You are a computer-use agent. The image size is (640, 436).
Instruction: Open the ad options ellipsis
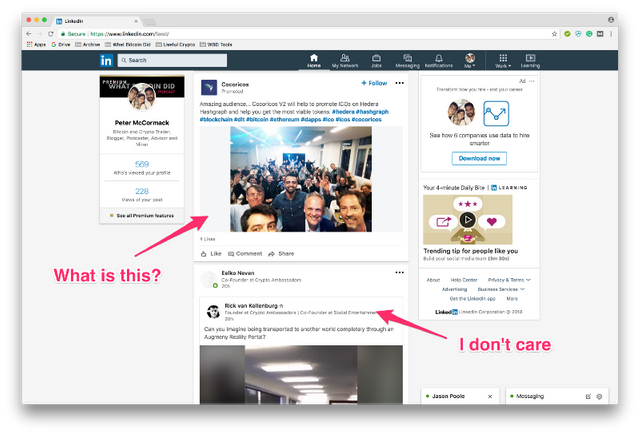(531, 81)
